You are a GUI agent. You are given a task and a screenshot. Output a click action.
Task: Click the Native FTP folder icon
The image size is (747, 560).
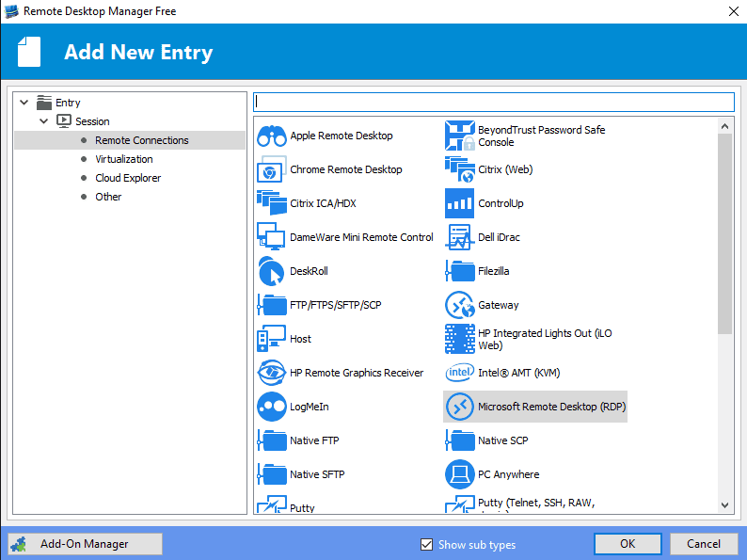coord(272,440)
